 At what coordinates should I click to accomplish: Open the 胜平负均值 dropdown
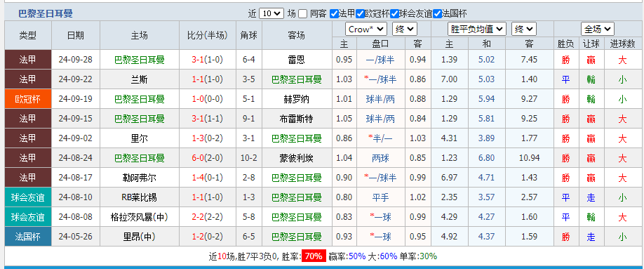(476, 29)
